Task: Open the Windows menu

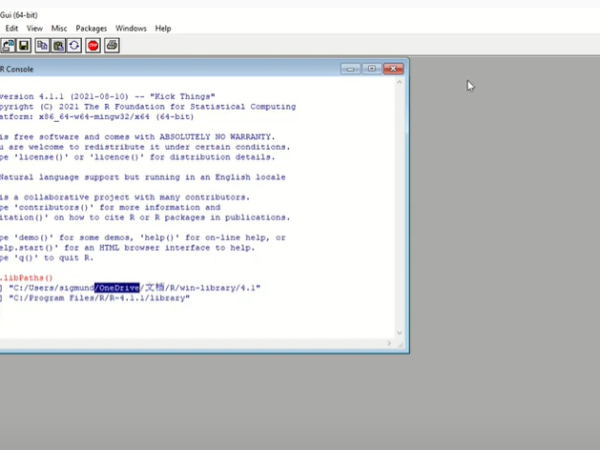Action: 130,28
